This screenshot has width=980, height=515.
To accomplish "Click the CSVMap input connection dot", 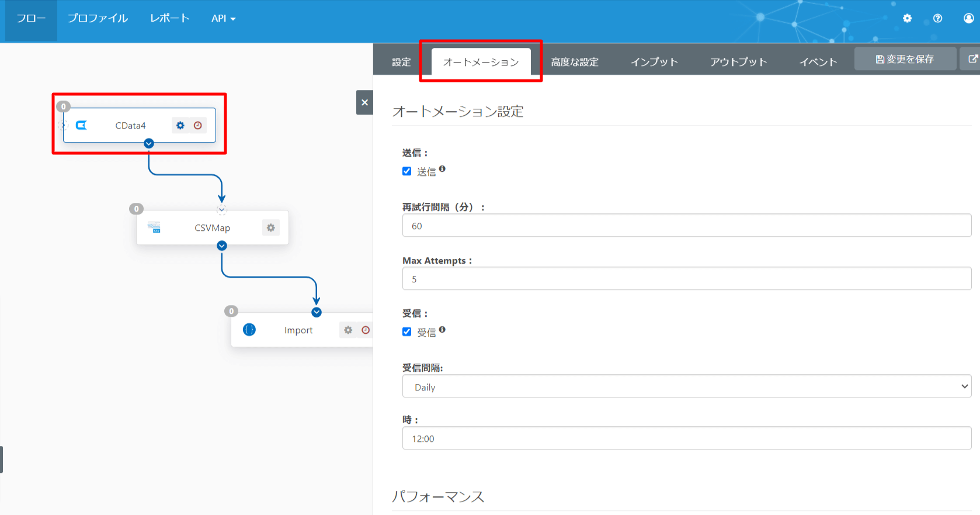I will (x=222, y=210).
